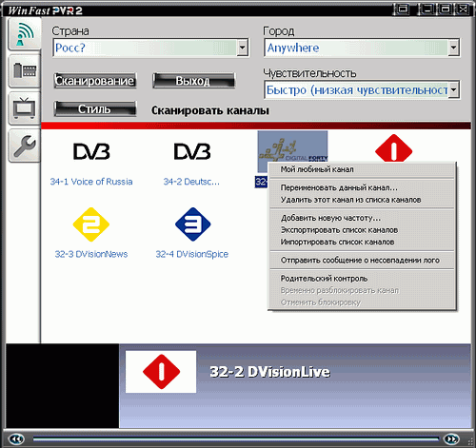The image size is (476, 448).
Task: Expand the Чувствительность sensitivity dropdown
Action: pyautogui.click(x=454, y=89)
